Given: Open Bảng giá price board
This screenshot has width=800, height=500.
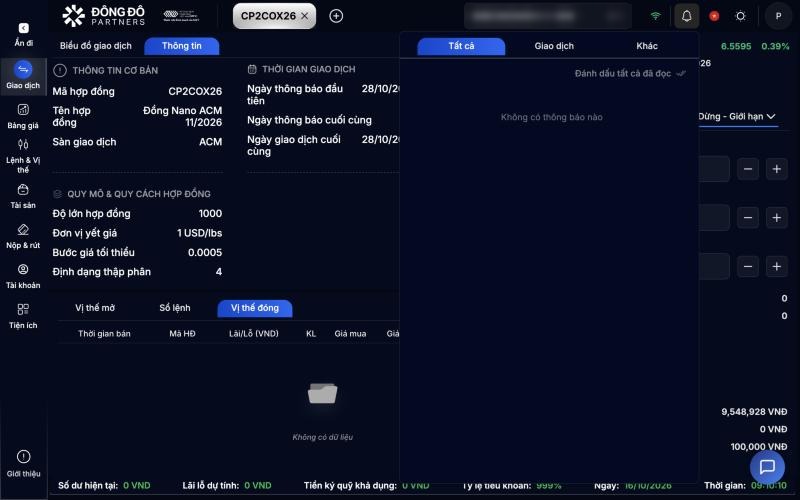Looking at the screenshot, I should (x=23, y=116).
